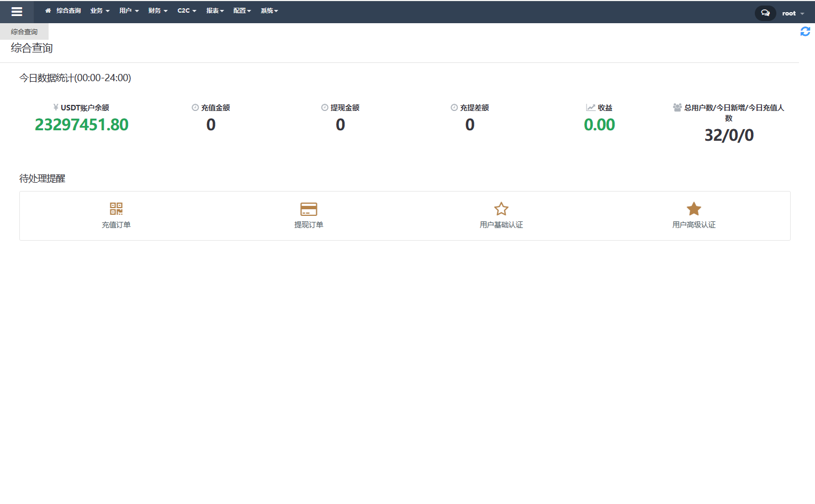Click the users group icon
Viewport: 815px width, 504px height.
(677, 108)
